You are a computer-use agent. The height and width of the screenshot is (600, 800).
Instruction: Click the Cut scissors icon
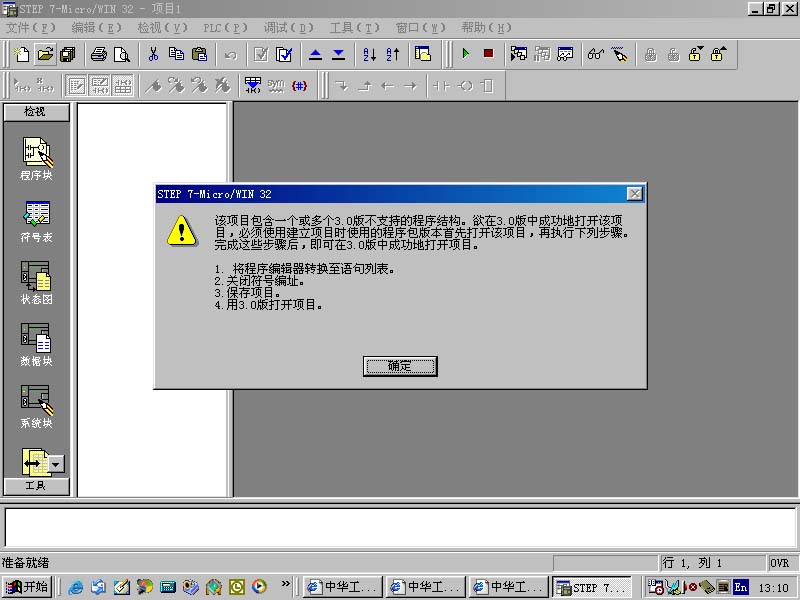coord(153,54)
